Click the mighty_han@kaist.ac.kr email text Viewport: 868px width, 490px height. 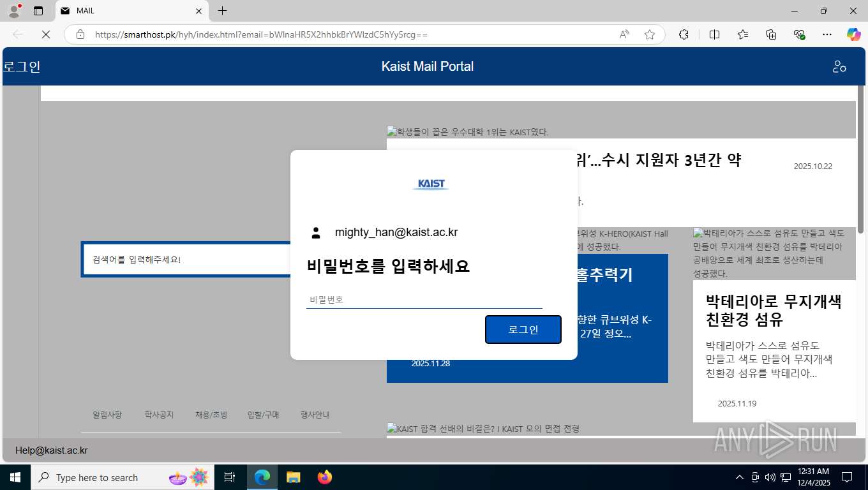396,232
